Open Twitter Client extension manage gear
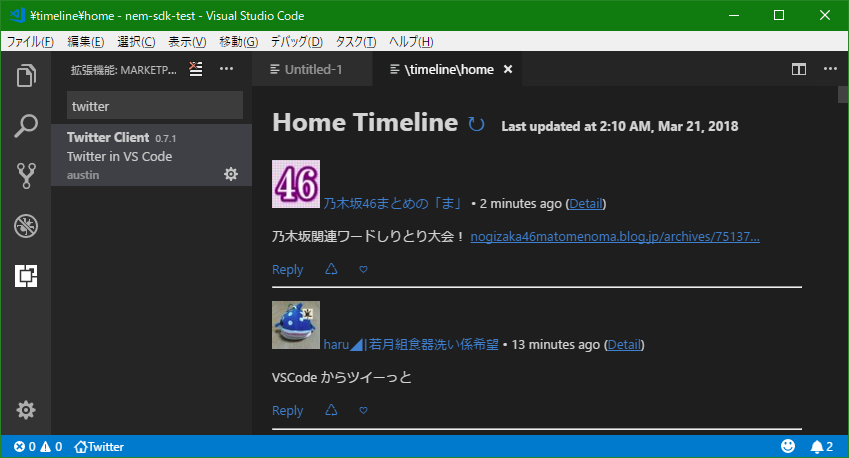Viewport: 849px width, 458px height. coord(231,174)
